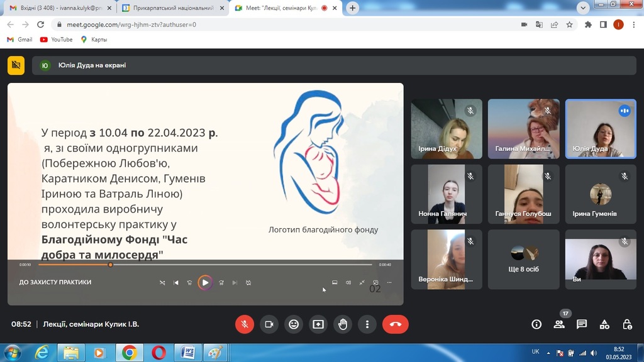This screenshot has height=362, width=644.
Task: Unmute the microphone in Meet
Action: pyautogui.click(x=245, y=324)
